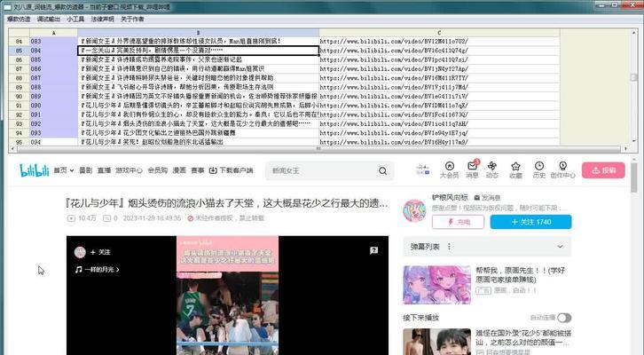Open the 法律声明 menu
The image size is (644, 355).
103,19
